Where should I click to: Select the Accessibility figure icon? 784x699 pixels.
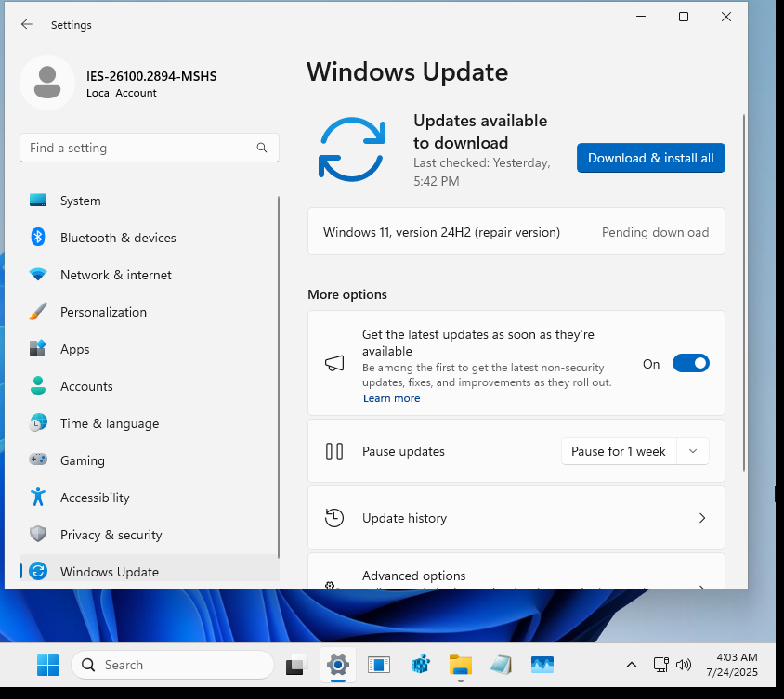38,497
